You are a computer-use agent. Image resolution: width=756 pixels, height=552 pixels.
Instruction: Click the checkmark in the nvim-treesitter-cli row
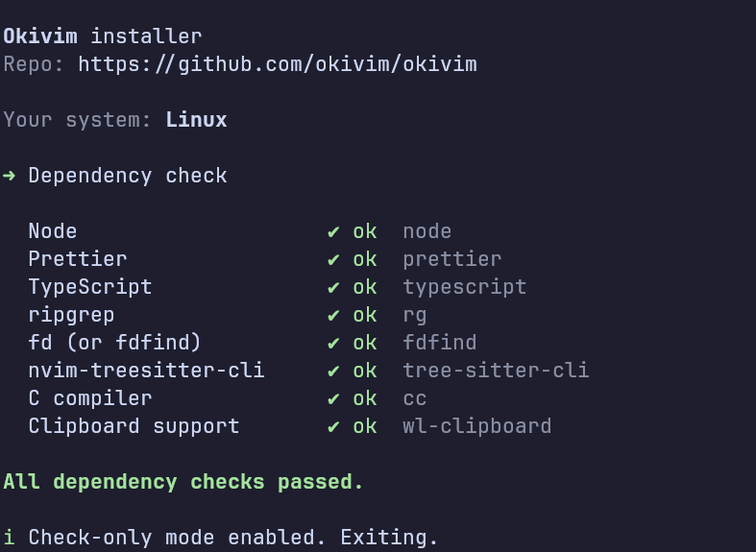click(x=333, y=371)
